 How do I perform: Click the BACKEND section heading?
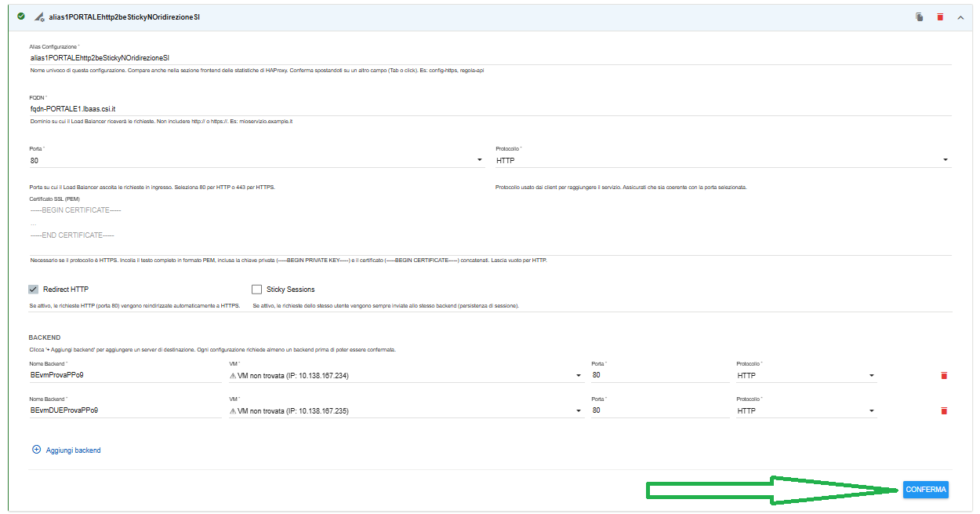[45, 337]
